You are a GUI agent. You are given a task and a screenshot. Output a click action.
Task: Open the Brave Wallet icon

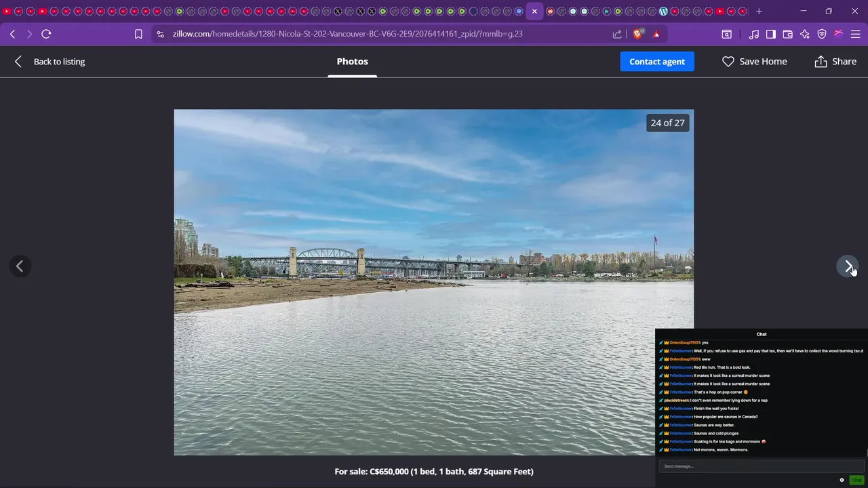(788, 34)
